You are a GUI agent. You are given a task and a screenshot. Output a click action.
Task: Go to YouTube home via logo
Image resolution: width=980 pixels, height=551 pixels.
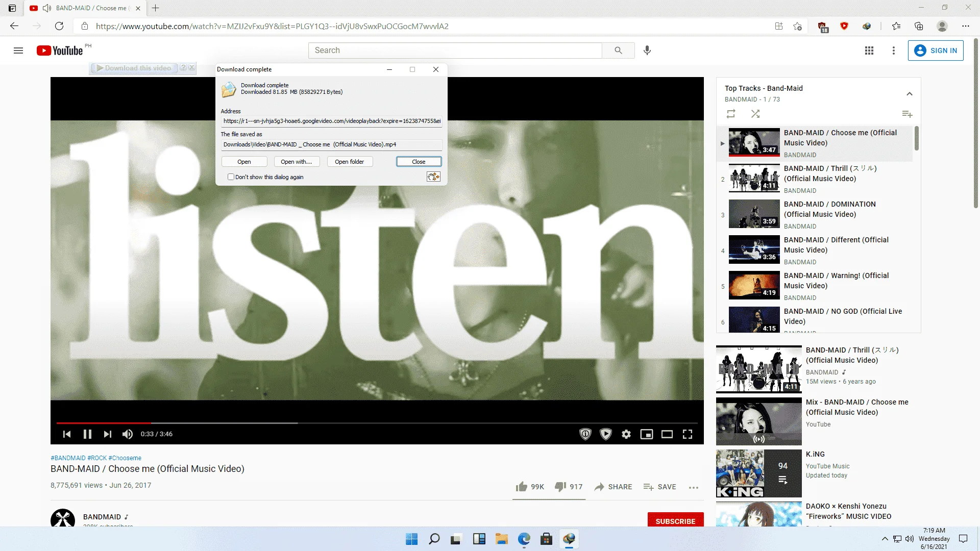pos(60,51)
